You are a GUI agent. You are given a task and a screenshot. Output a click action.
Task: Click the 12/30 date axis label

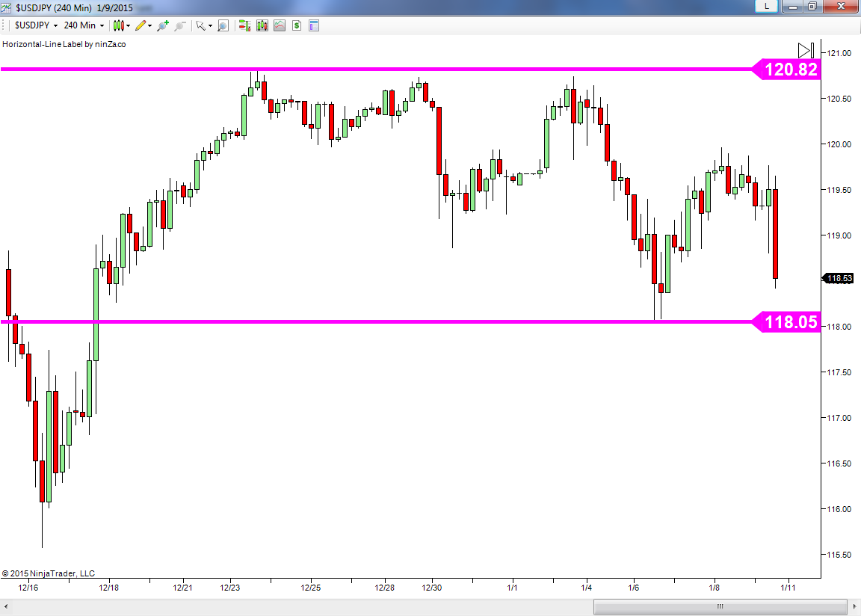pos(431,588)
